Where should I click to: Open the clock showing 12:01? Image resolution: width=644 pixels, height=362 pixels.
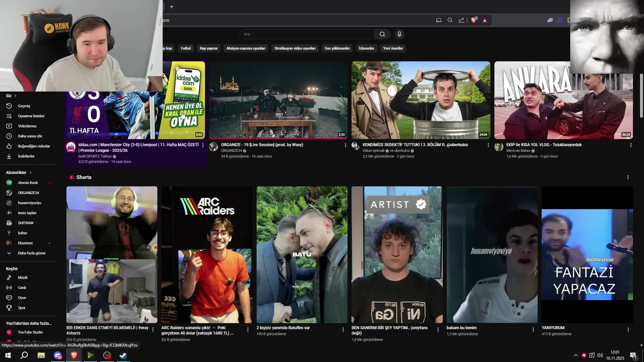click(x=615, y=355)
